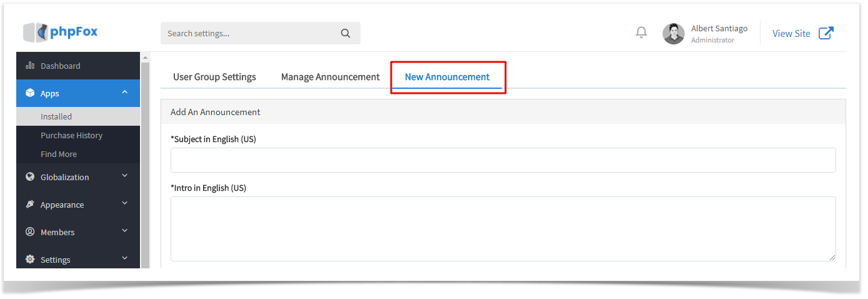Open the notifications bell

[x=641, y=33]
